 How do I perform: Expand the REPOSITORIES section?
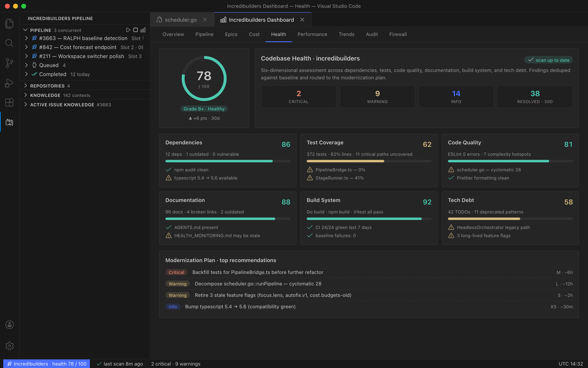[x=25, y=86]
